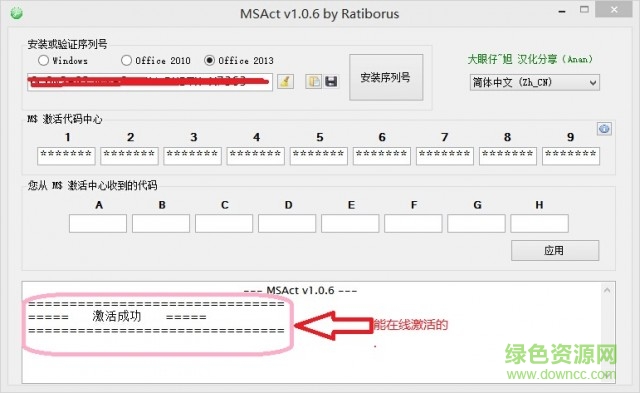Click the 大眼仔~旭 汉化分享 credit text
The height and width of the screenshot is (393, 640).
tap(530, 59)
